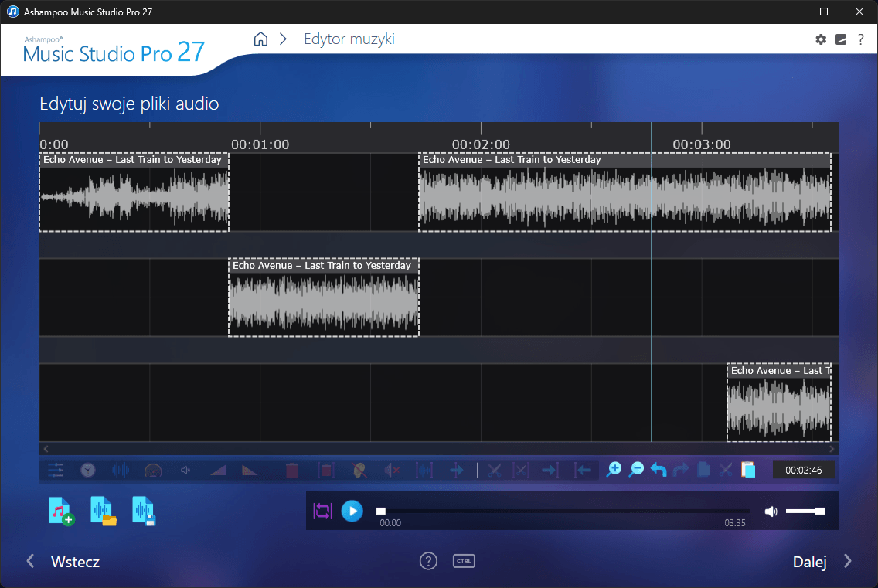Viewport: 878px width, 588px height.
Task: Show CTRL keyboard shortcuts icon
Action: click(464, 560)
